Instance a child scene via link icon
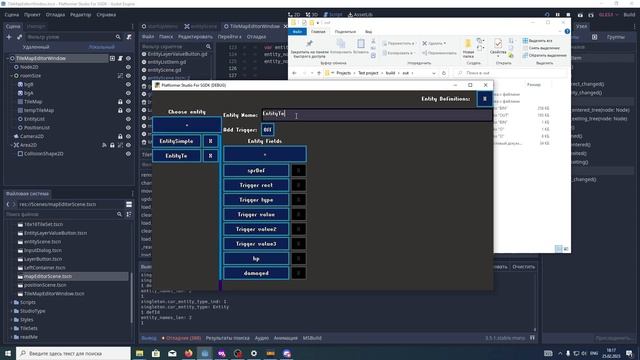640x360 pixels. coord(19,37)
